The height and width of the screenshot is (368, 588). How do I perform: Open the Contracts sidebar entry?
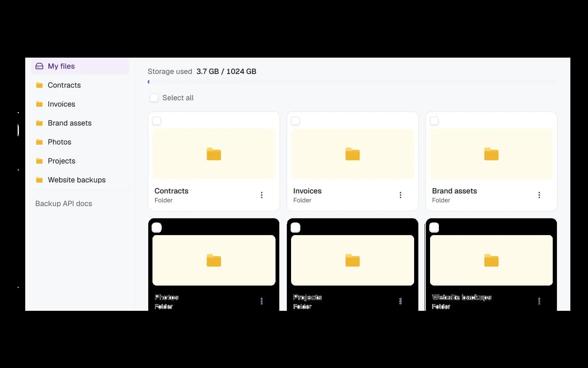[x=80, y=85]
